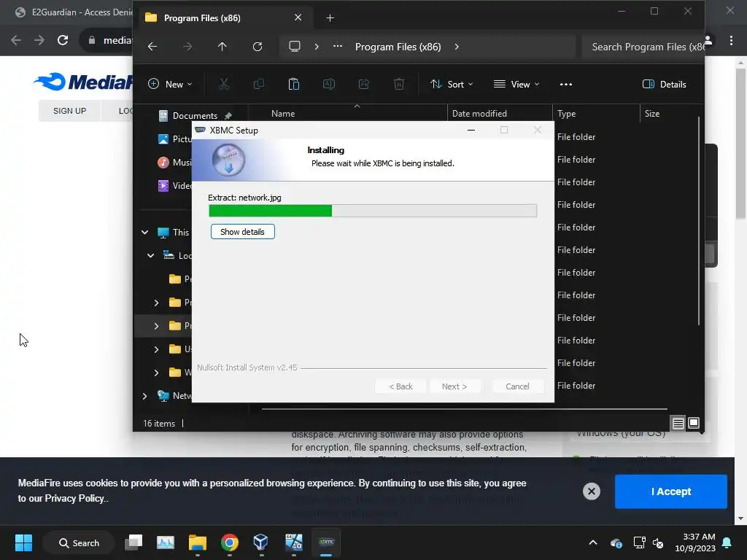The width and height of the screenshot is (747, 560).
Task: Open the VirtualBox cube icon in taskbar
Action: (260, 542)
